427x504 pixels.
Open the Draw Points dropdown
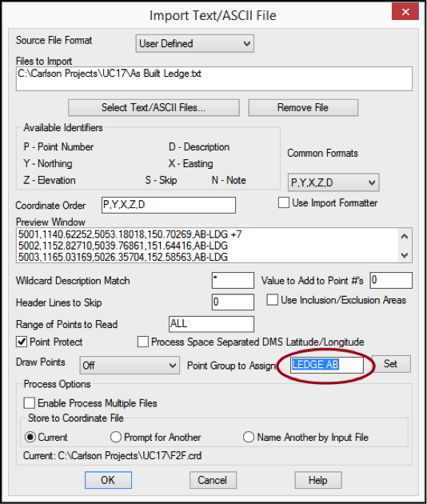[130, 365]
